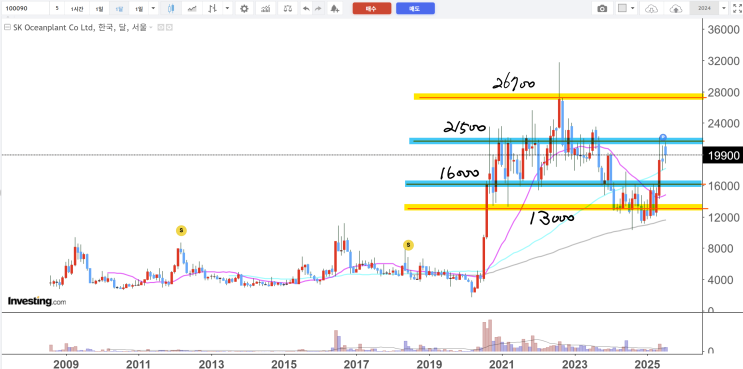This screenshot has height=369, width=743.
Task: Undo last chart action arrow
Action: pyautogui.click(x=306, y=9)
